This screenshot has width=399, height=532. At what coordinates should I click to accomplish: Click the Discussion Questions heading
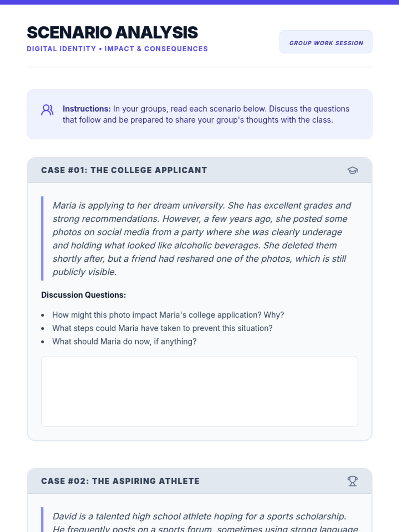83,295
